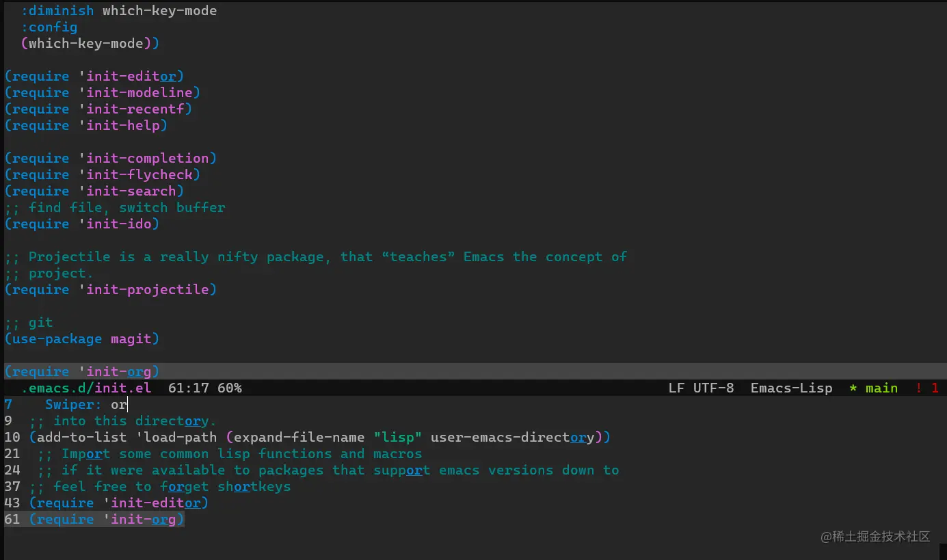Click the "(require 'init-recentf)" line

click(98, 109)
